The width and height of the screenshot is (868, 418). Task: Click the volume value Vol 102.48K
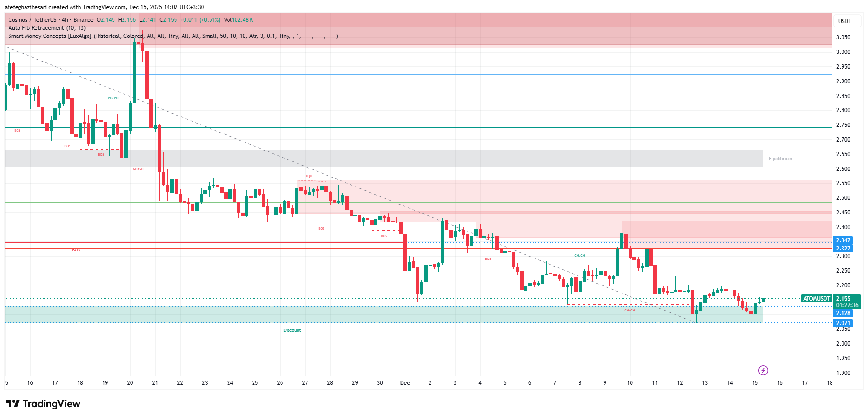[238, 20]
